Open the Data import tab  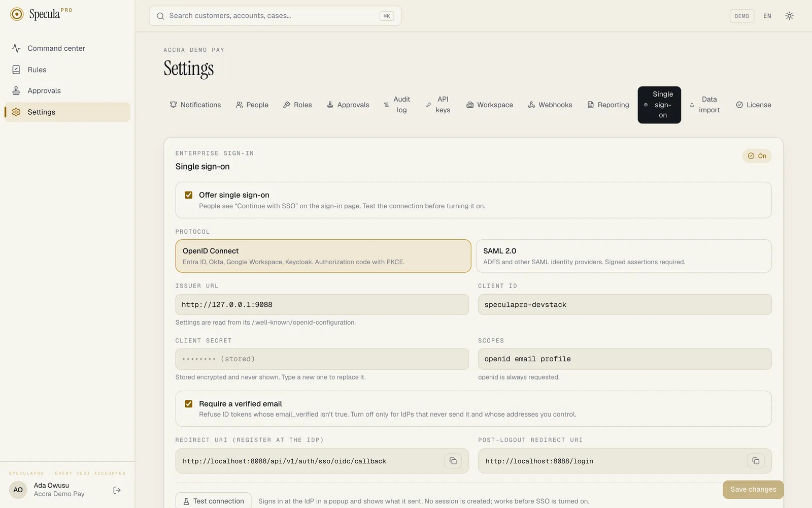(705, 105)
